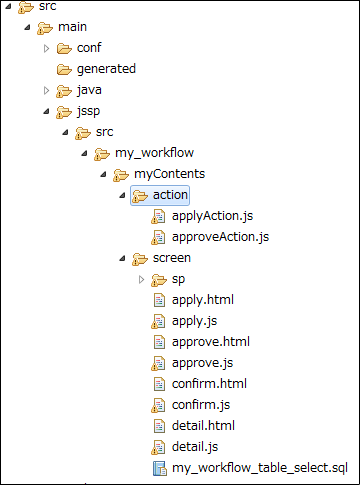The image size is (360, 485).
Task: Select the main folder label
Action: (72, 27)
